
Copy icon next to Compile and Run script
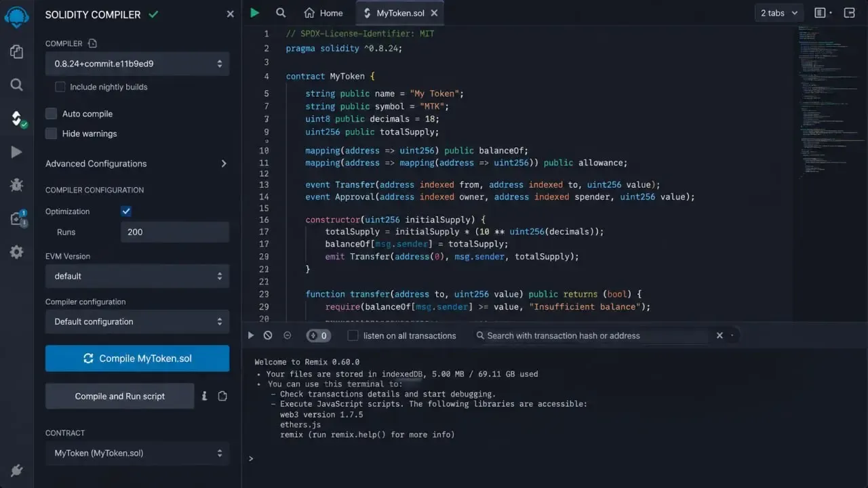[222, 396]
